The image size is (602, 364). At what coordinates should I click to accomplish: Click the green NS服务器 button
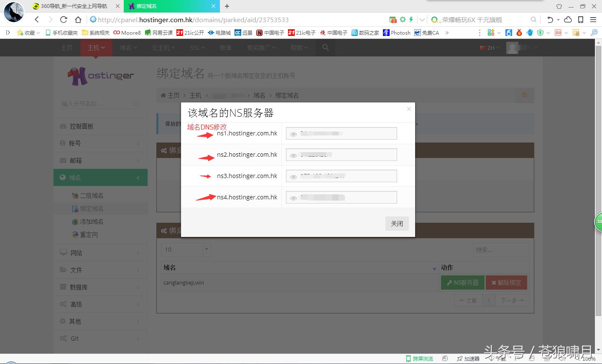462,283
